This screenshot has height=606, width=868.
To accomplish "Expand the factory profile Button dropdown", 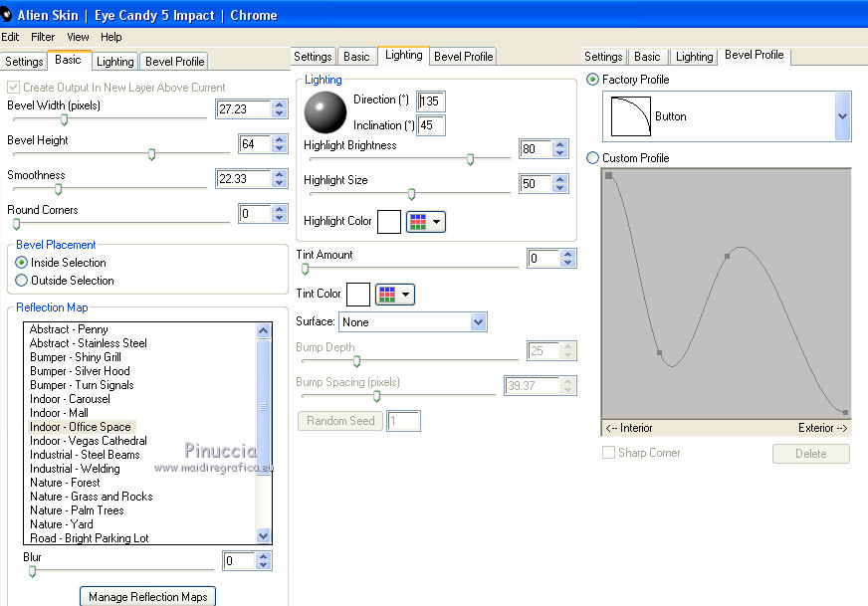I will [842, 116].
